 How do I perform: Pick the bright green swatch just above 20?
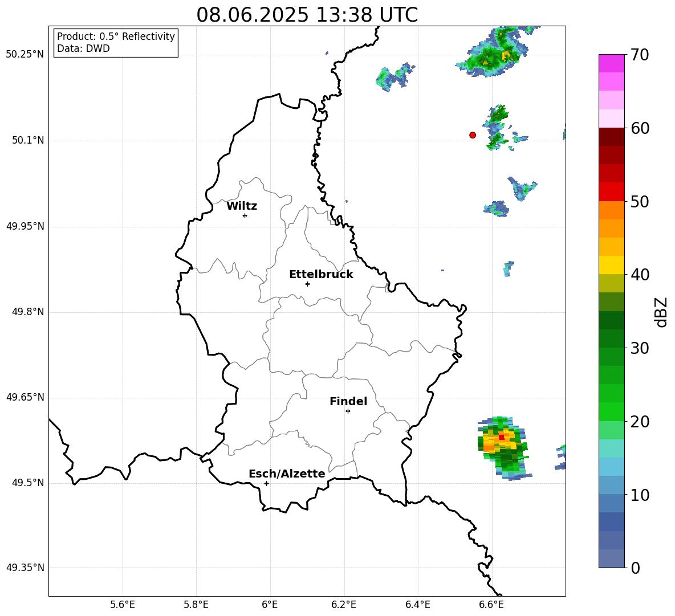(612, 411)
